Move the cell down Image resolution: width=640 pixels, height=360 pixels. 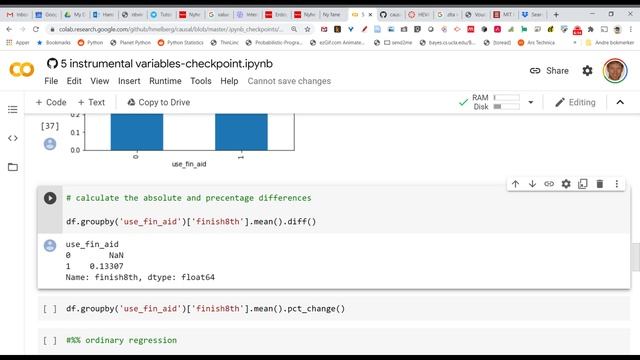(532, 184)
